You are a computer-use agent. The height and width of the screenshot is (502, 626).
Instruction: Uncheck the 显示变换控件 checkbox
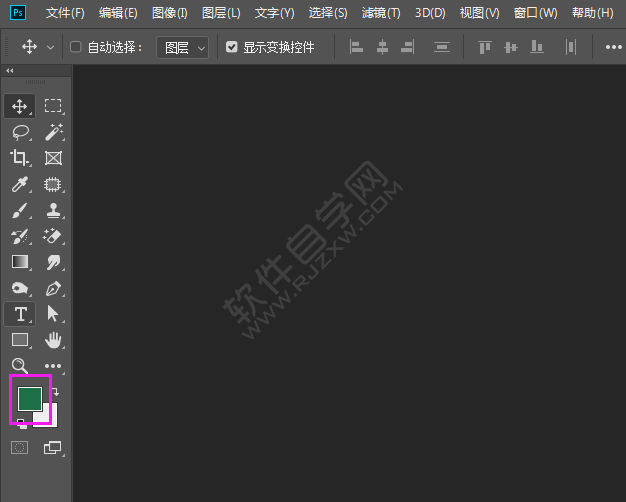click(x=232, y=47)
